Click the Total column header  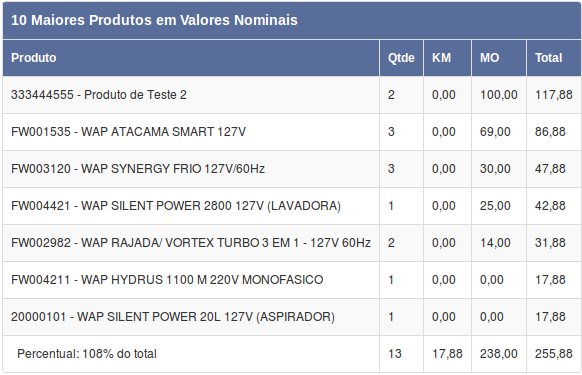(x=554, y=58)
